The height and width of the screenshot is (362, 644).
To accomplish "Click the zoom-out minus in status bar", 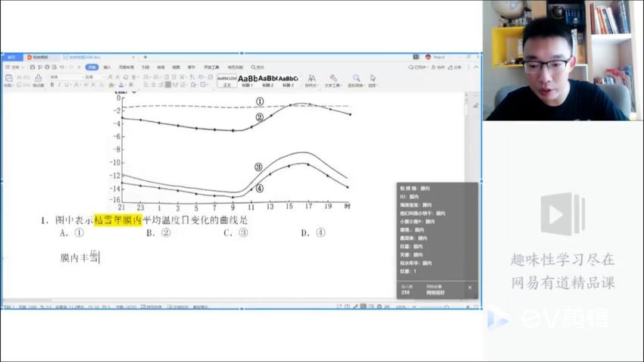I will [x=414, y=307].
